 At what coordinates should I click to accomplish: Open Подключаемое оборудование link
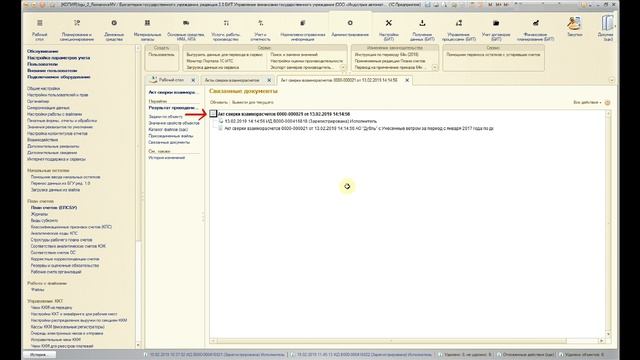pos(59,77)
